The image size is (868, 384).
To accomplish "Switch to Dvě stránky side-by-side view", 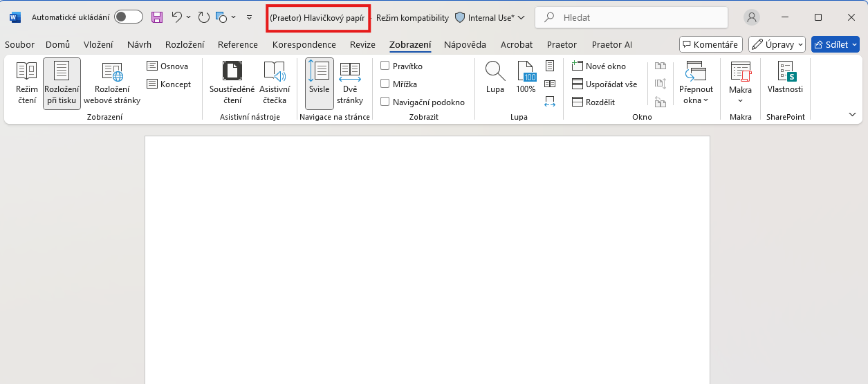I will click(349, 83).
